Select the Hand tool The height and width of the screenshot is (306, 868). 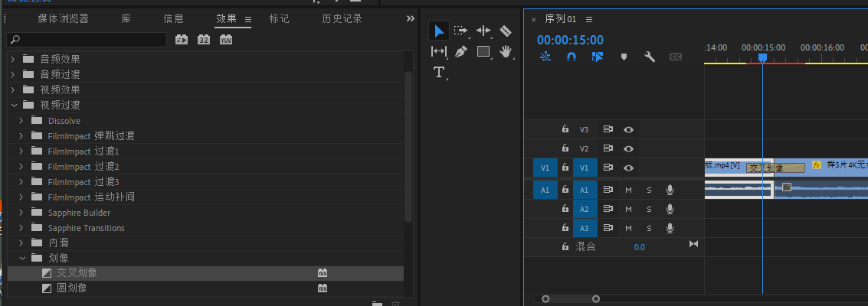click(505, 52)
